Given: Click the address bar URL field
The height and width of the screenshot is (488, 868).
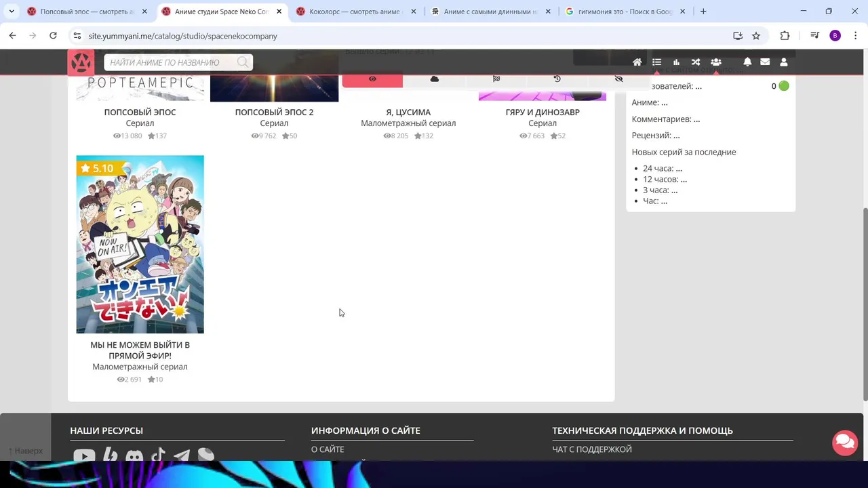Looking at the screenshot, I should coord(407,36).
